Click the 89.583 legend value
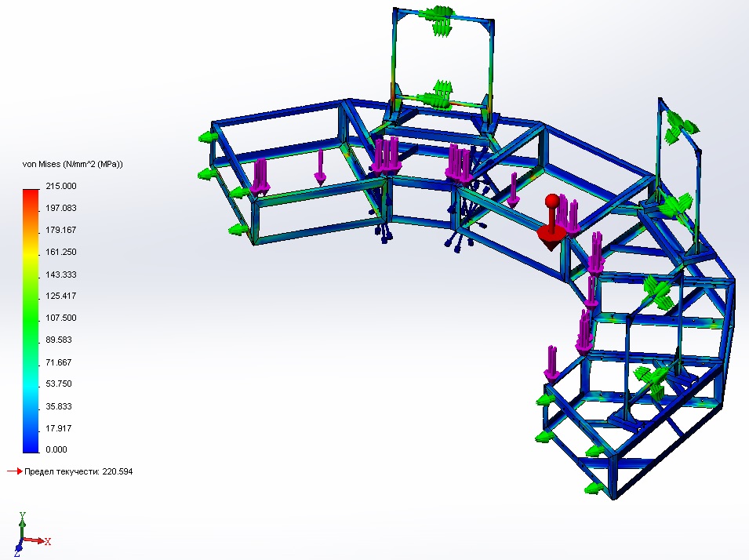The height and width of the screenshot is (560, 749). point(58,340)
